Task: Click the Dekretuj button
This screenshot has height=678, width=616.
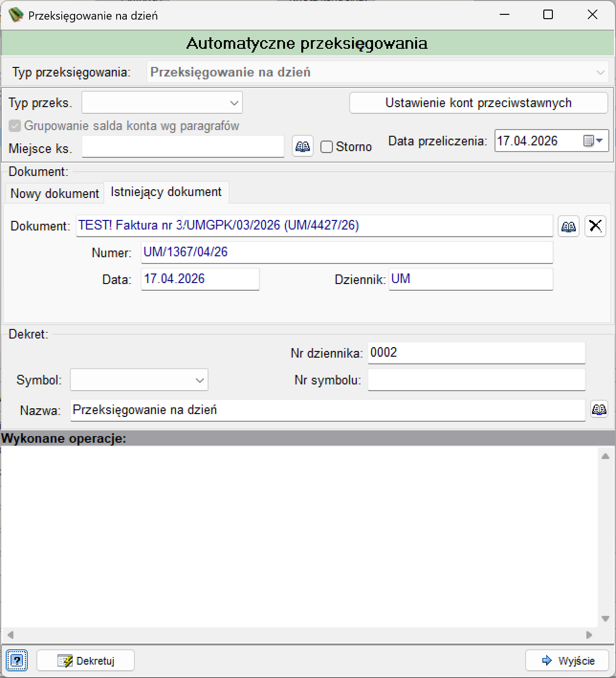Action: tap(86, 661)
